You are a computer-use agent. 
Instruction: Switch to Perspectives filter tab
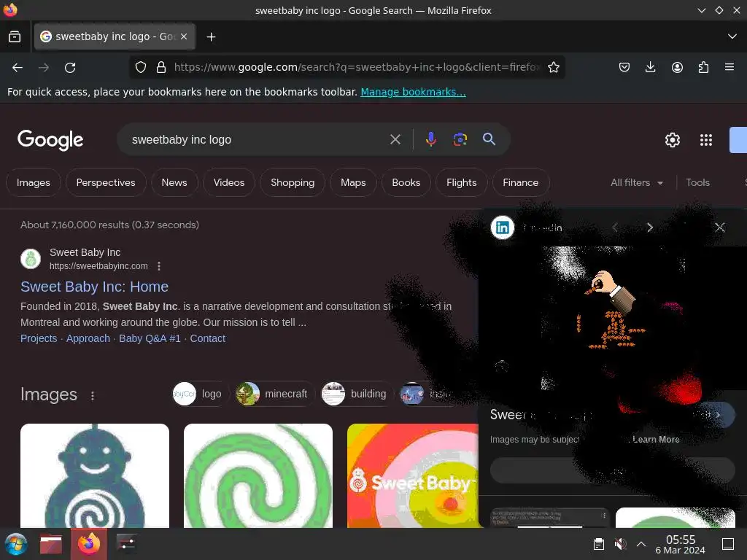[106, 182]
